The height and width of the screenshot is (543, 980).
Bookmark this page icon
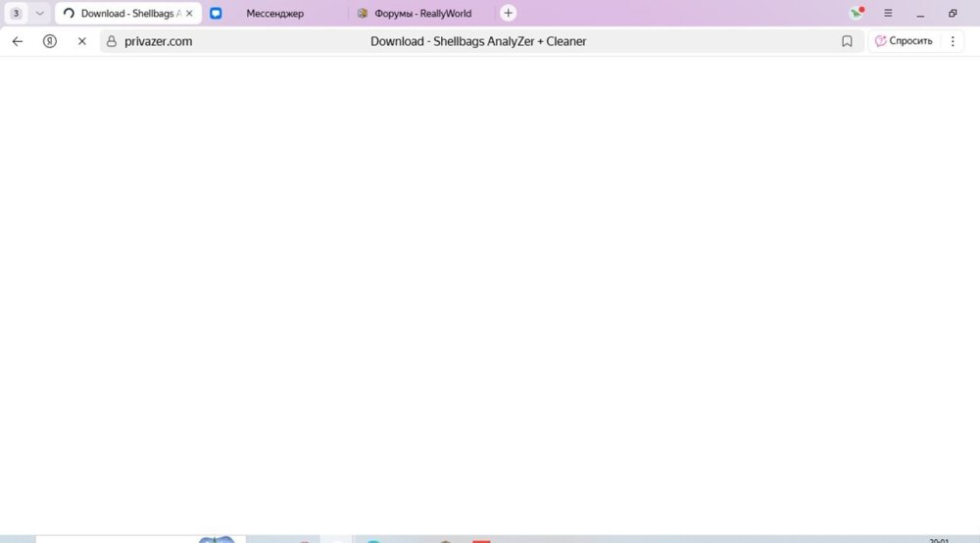tap(847, 41)
